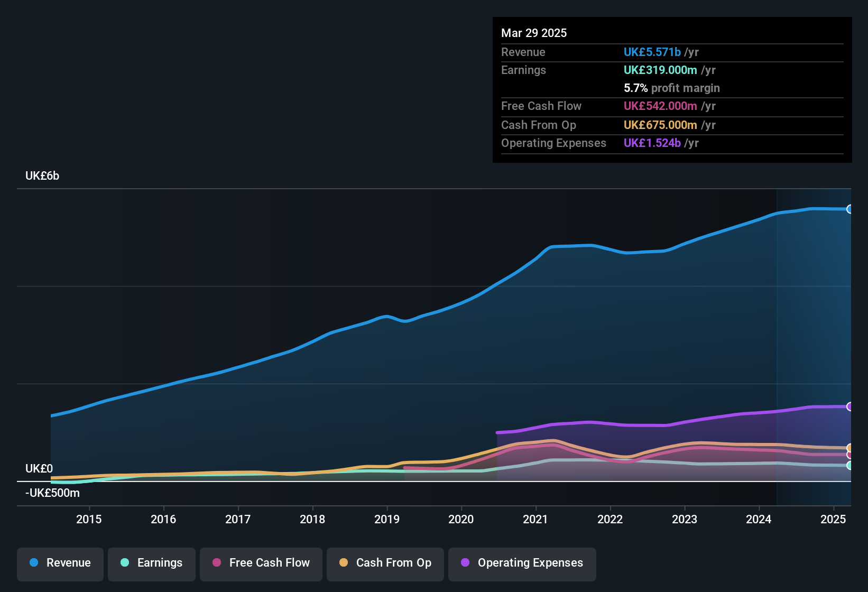Toggle the Cash From Op legend button
This screenshot has height=592, width=868.
[x=385, y=563]
